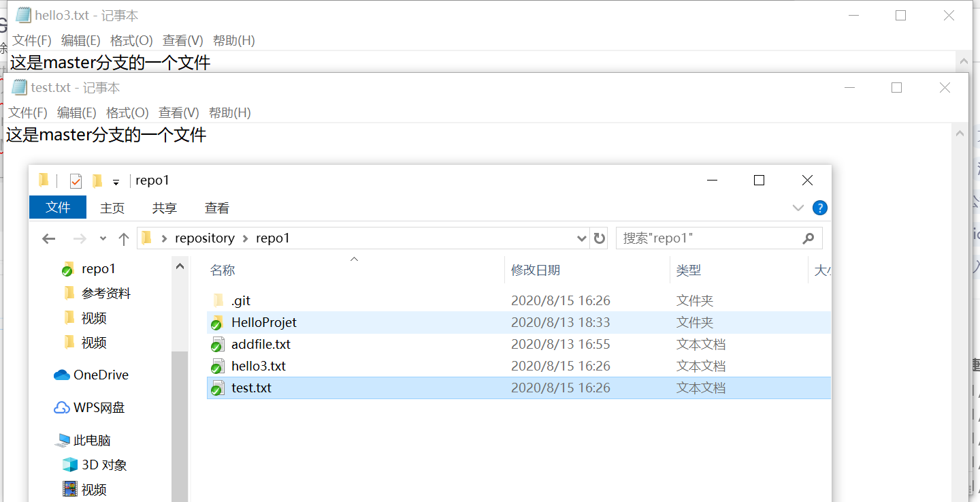This screenshot has height=502, width=980.
Task: Open 帮助(H) menu in hello3.txt Notepad
Action: pos(234,40)
